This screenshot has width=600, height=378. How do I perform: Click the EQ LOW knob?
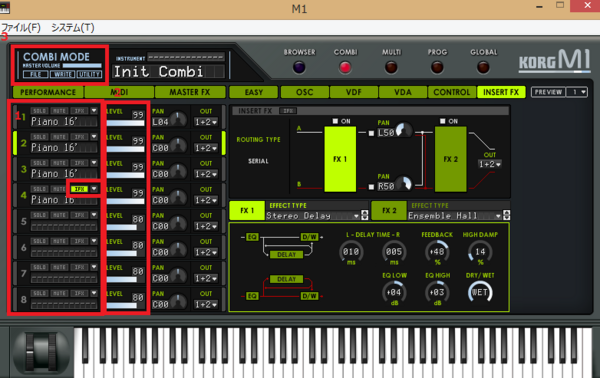394,292
